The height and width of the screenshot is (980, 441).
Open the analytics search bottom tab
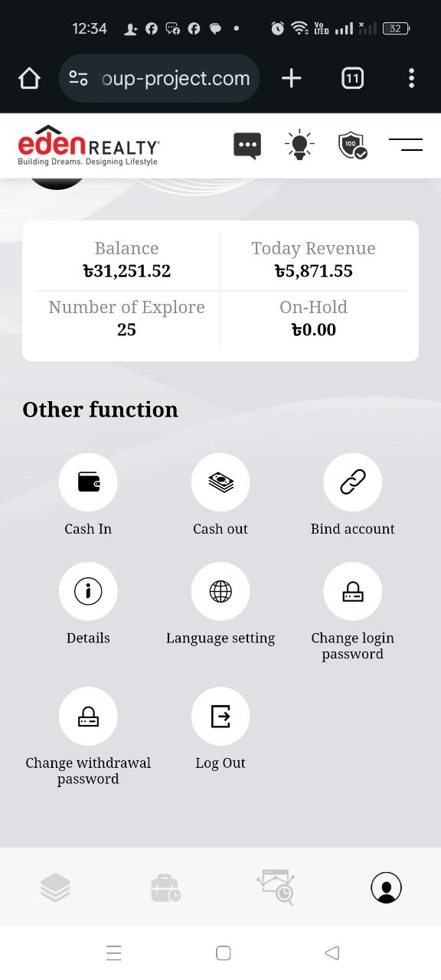point(276,887)
